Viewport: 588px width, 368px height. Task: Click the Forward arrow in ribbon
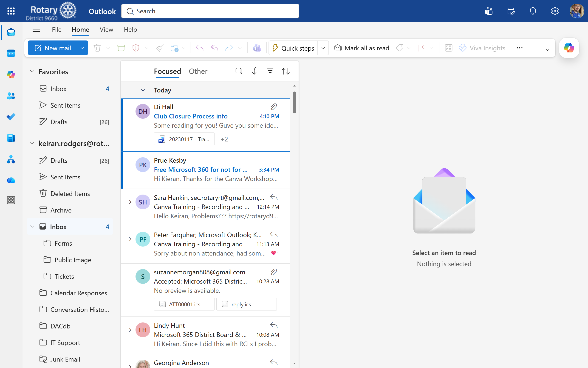point(229,48)
